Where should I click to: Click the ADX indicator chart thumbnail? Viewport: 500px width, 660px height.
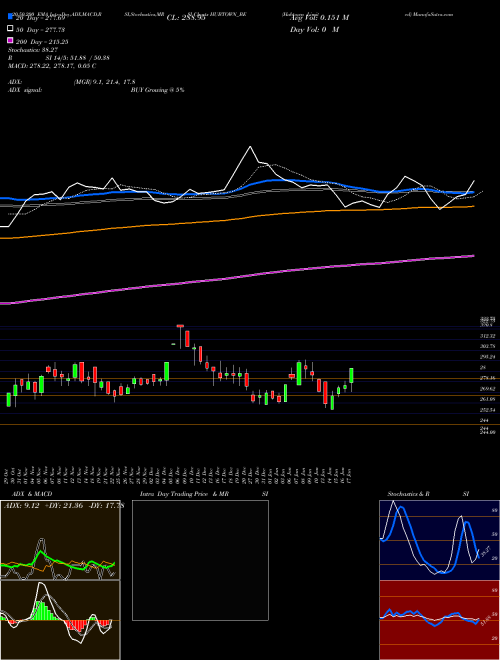point(60,540)
